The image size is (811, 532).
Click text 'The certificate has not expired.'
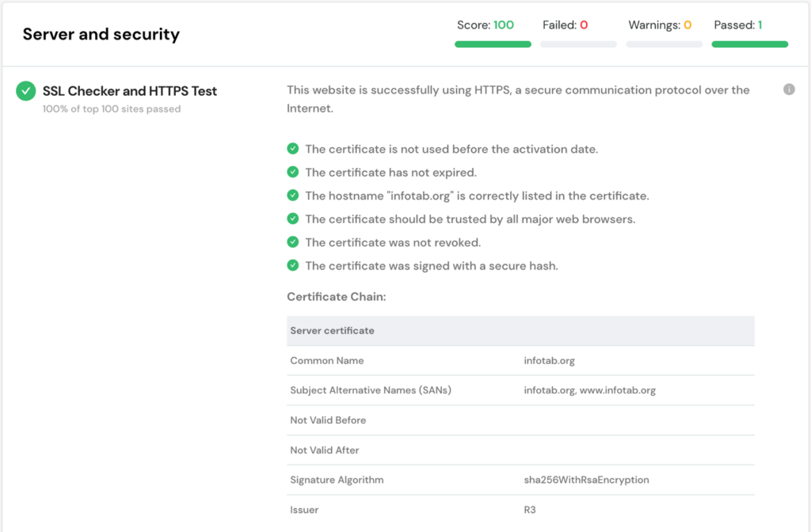coord(391,172)
